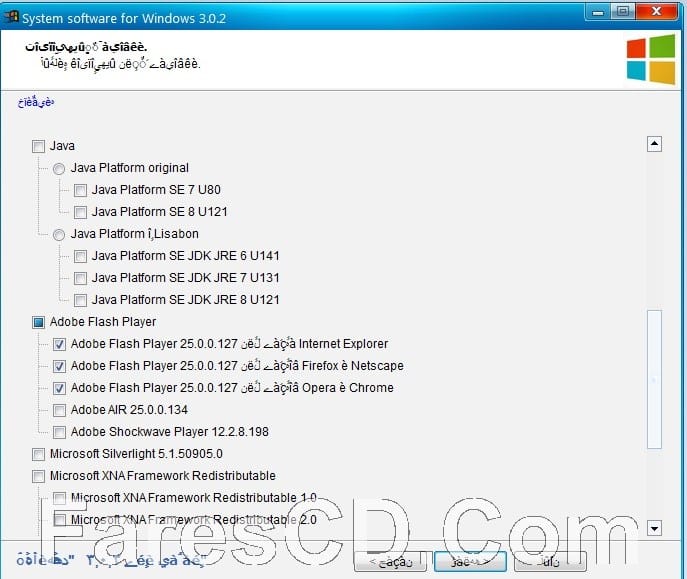
Task: Click the installer app icon in title bar
Action: click(11, 17)
